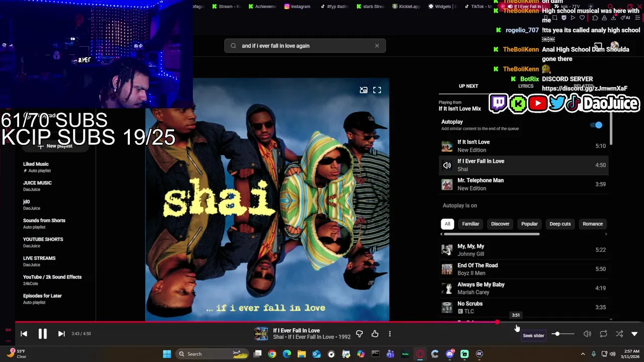Show hidden system tray icons
Viewport: 644px width, 362px height.
tap(583, 354)
